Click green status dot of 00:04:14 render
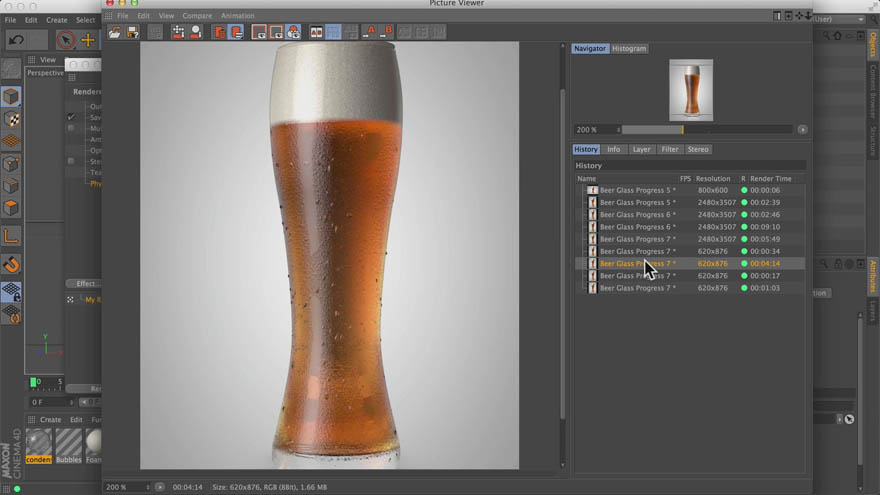Viewport: 880px width, 495px height. (744, 264)
